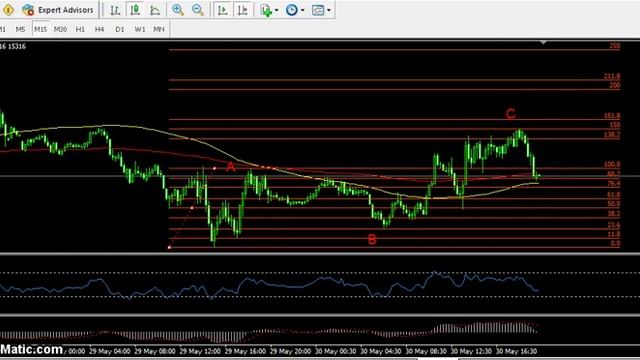Viewport: 640px width, 360px height.
Task: Zoom out of the chart
Action: point(198,10)
